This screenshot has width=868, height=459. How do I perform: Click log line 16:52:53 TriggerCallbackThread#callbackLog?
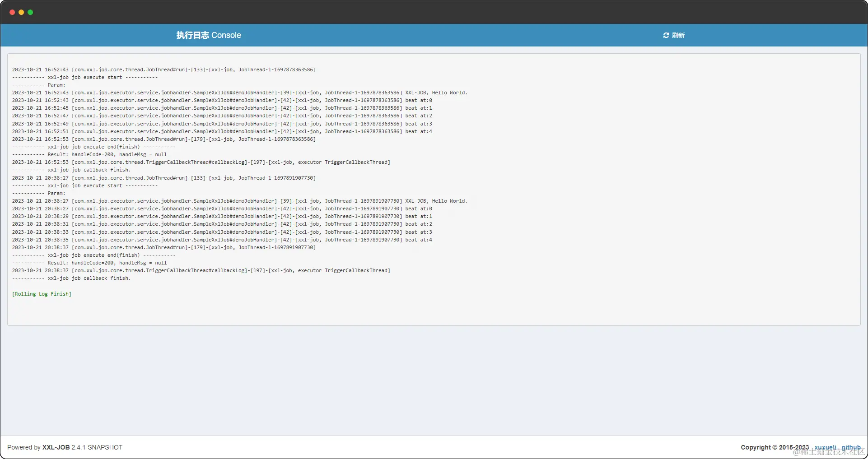pos(201,162)
